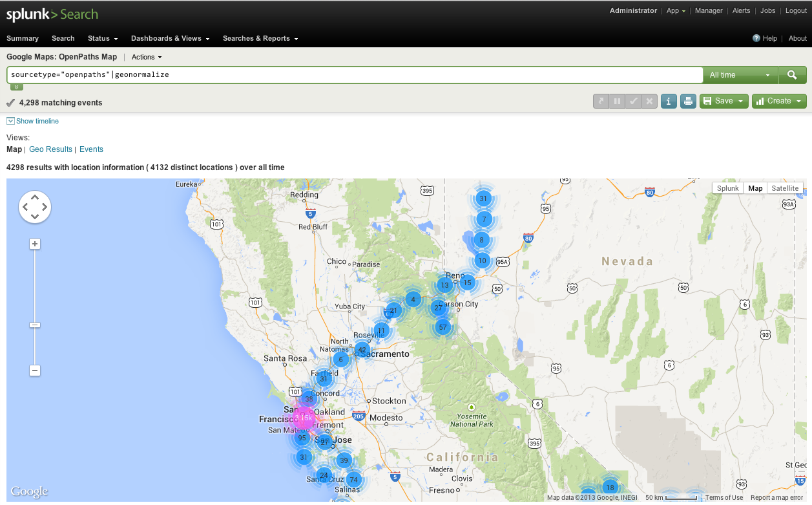The image size is (812, 505).
Task: Click the Logout link
Action: pyautogui.click(x=796, y=10)
